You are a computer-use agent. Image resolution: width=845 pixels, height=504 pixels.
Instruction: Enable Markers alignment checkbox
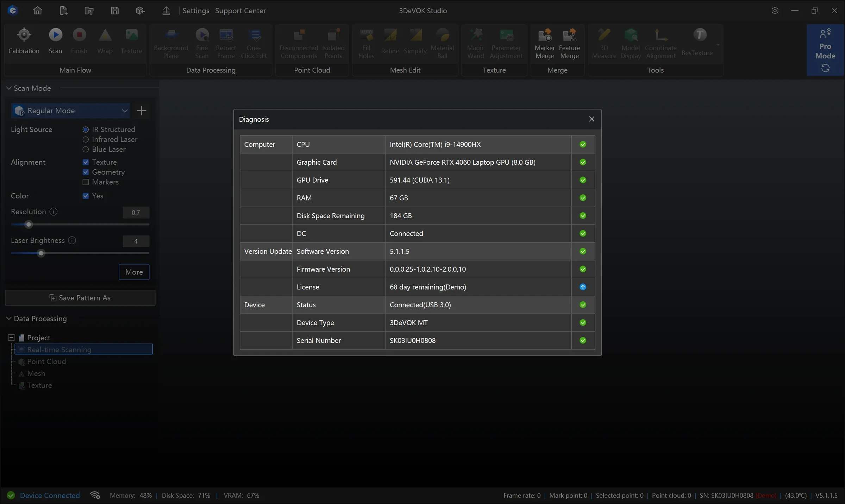(x=86, y=182)
